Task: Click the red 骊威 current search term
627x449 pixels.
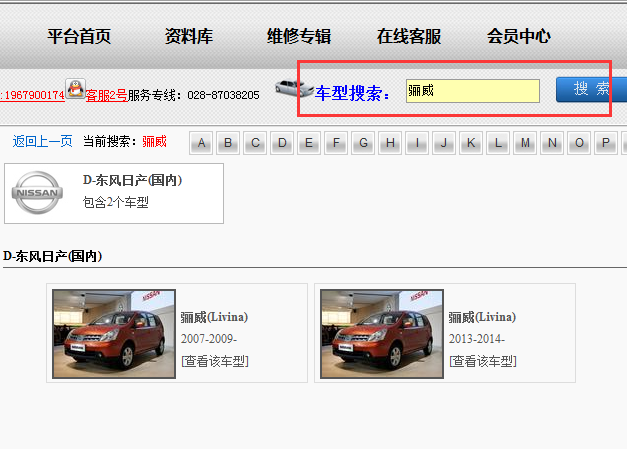Action: pos(154,141)
